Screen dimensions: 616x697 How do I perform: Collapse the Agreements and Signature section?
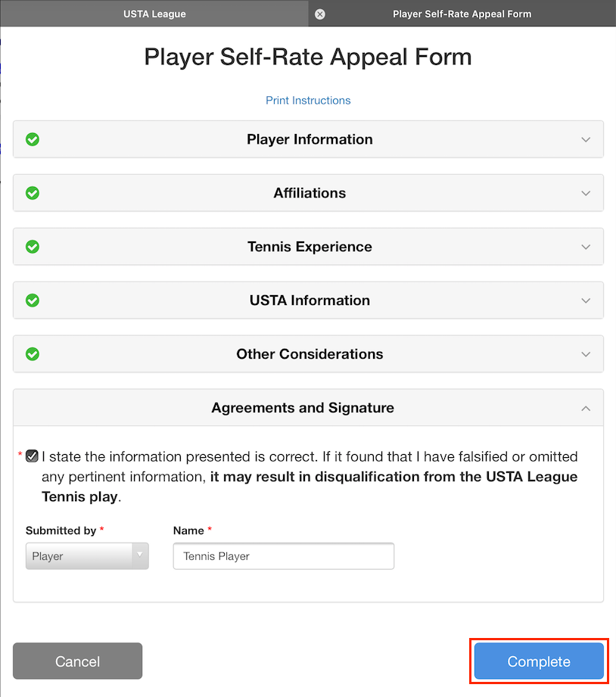pyautogui.click(x=586, y=409)
